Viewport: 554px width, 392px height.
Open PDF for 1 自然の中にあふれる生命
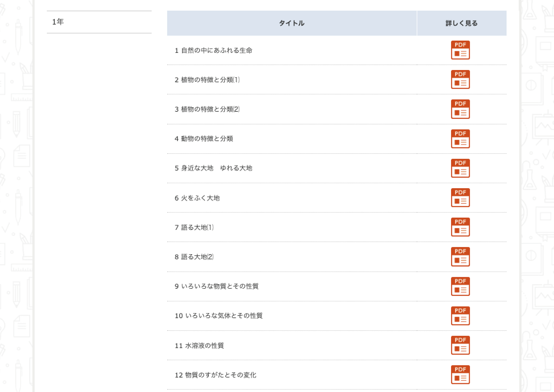pos(460,50)
